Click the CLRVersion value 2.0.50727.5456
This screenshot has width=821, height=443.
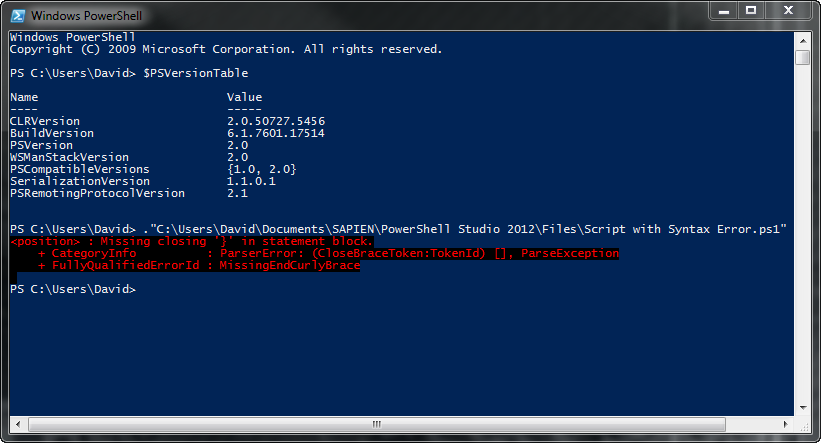tap(276, 121)
